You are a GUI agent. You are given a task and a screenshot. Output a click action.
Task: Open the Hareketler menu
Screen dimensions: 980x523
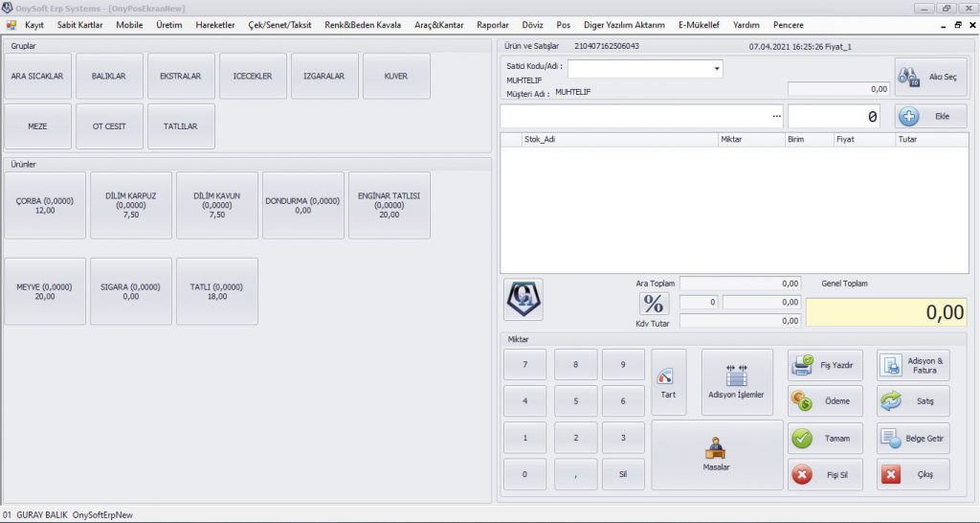tap(215, 25)
